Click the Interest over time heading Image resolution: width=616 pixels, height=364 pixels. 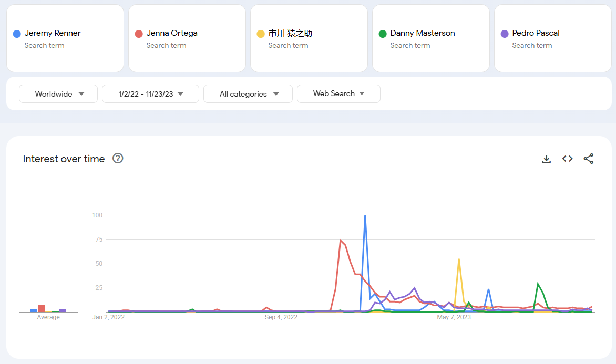click(x=64, y=159)
